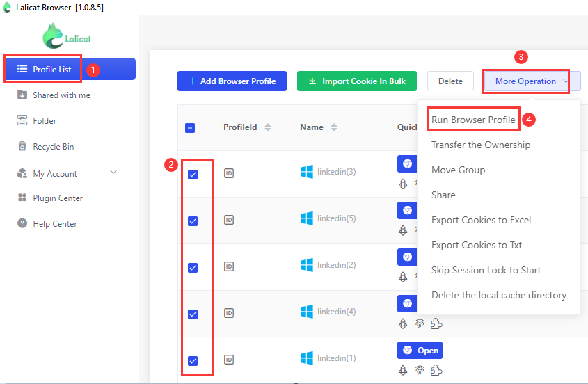Click Windows icon beside linkedin(5)
This screenshot has width=588, height=384.
click(307, 218)
